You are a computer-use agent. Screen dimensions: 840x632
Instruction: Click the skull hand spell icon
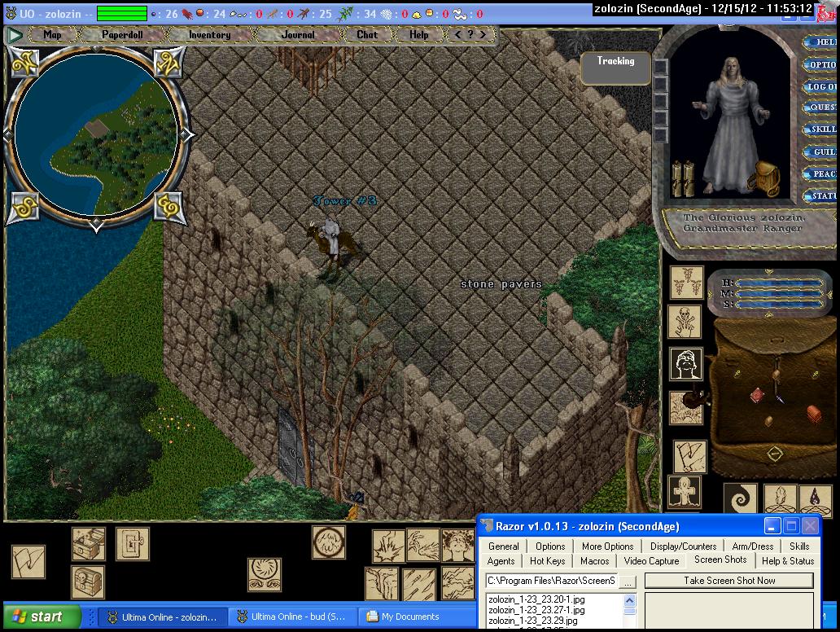pos(685,322)
